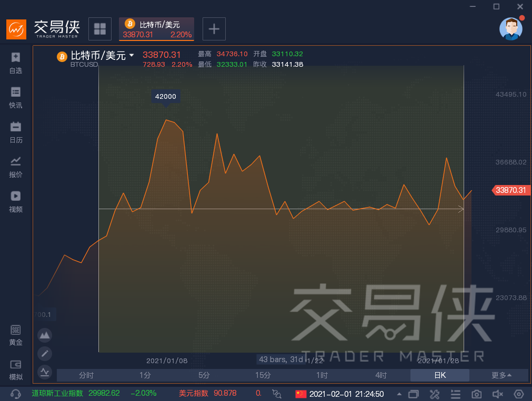532x401 pixels.
Task: Click the 29880.95 price axis label
Action: tap(511, 230)
